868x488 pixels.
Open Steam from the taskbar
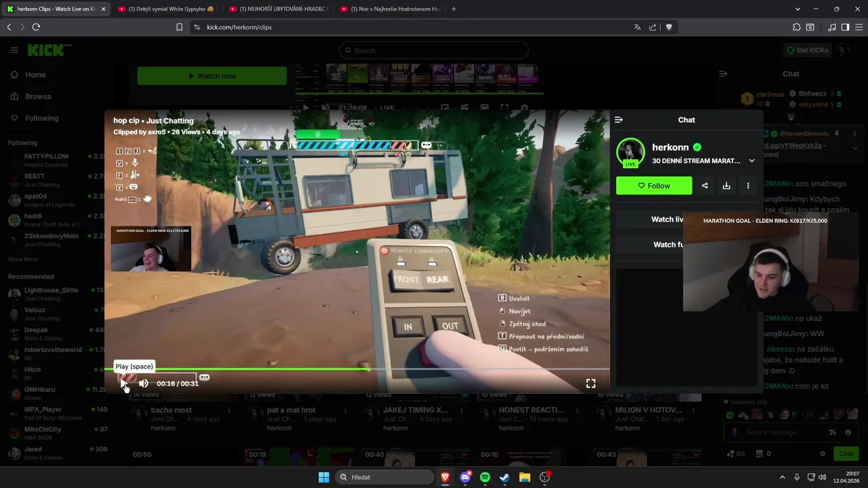click(x=505, y=477)
